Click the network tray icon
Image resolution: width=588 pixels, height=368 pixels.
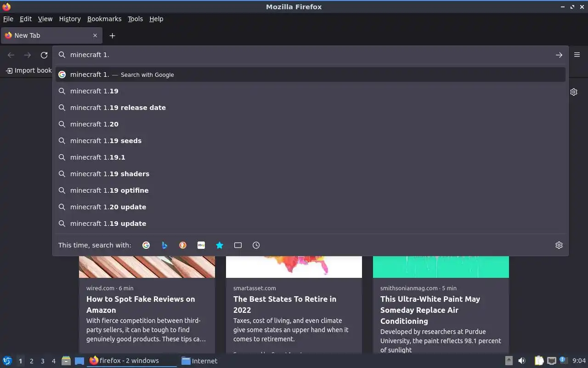tap(552, 361)
